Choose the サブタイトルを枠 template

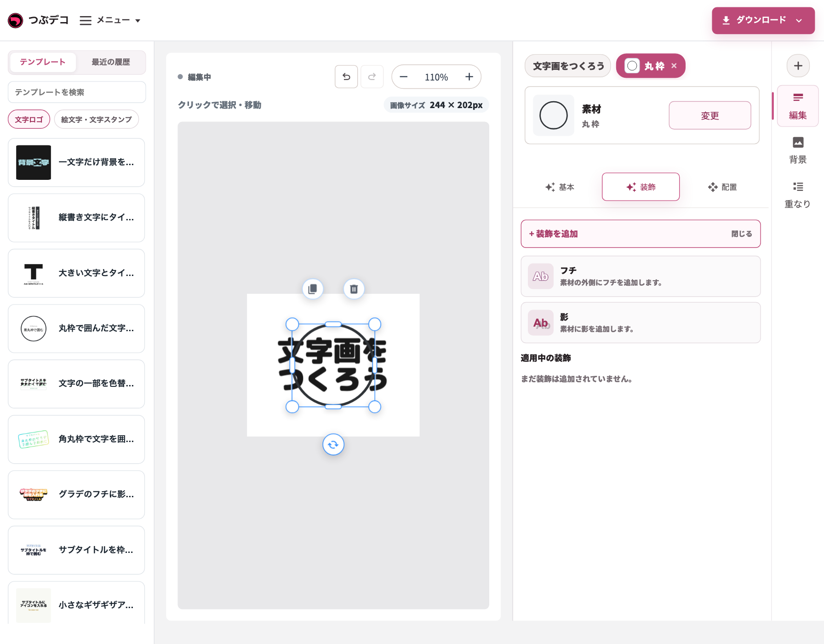coord(76,550)
